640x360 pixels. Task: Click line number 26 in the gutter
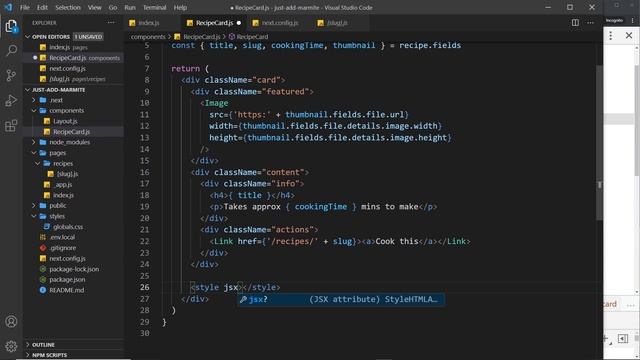[x=144, y=287]
